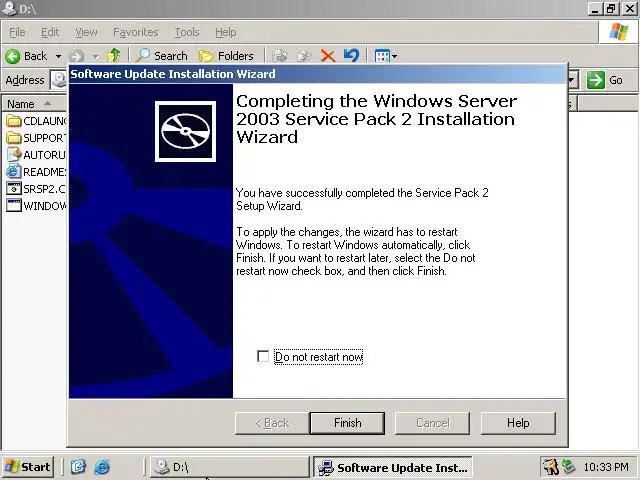Click the Move To toolbar icon

[280, 56]
